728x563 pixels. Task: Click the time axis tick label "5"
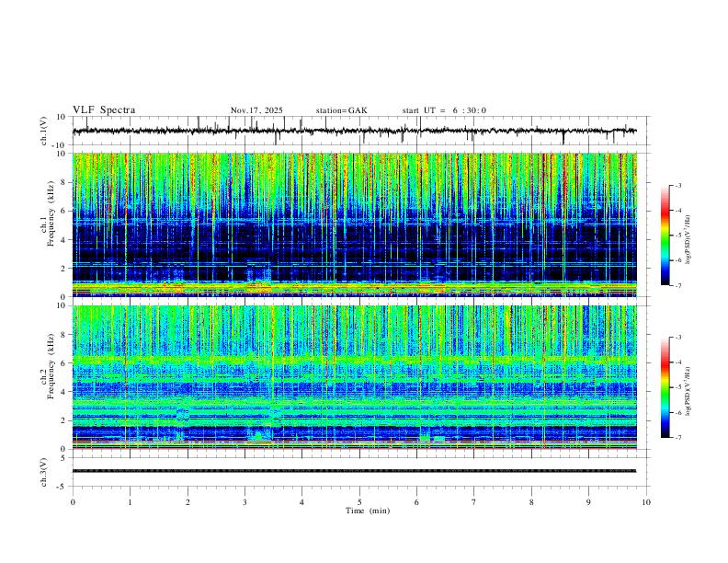(359, 502)
